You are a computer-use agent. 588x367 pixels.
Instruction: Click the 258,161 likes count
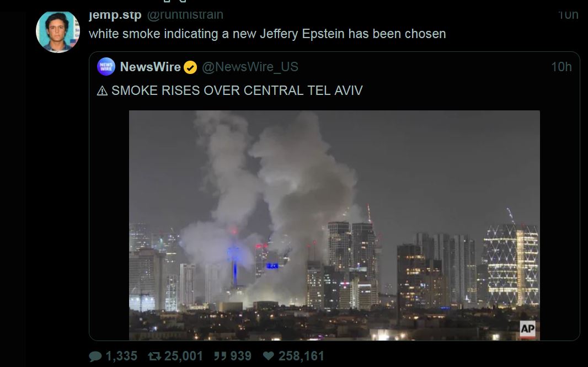(301, 356)
